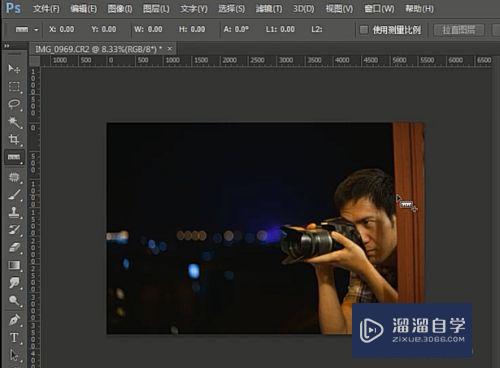The height and width of the screenshot is (368, 500).
Task: Click the W: 0.00 readout
Action: click(148, 29)
